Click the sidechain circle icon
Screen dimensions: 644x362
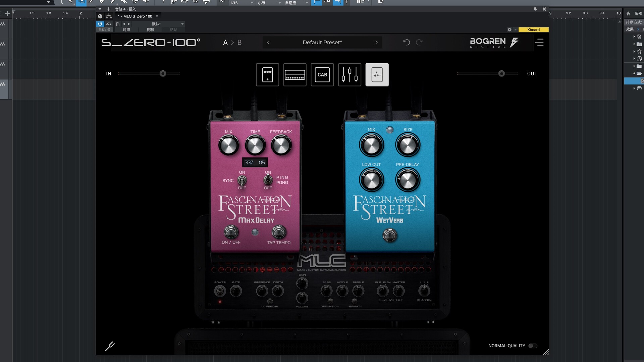pos(100,16)
